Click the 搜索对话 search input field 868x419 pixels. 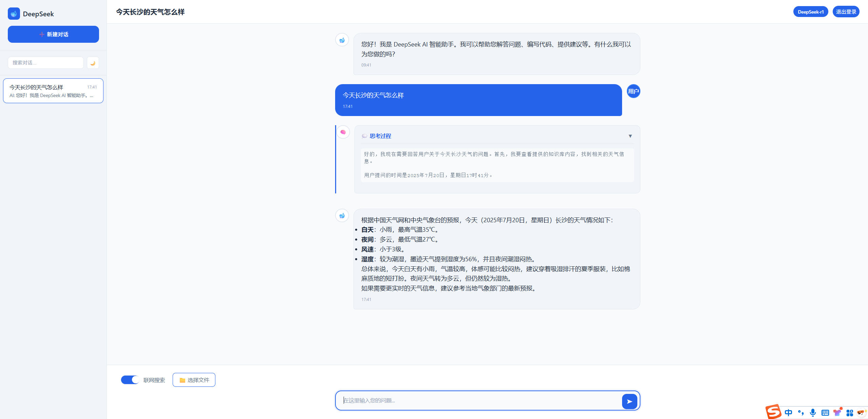45,63
